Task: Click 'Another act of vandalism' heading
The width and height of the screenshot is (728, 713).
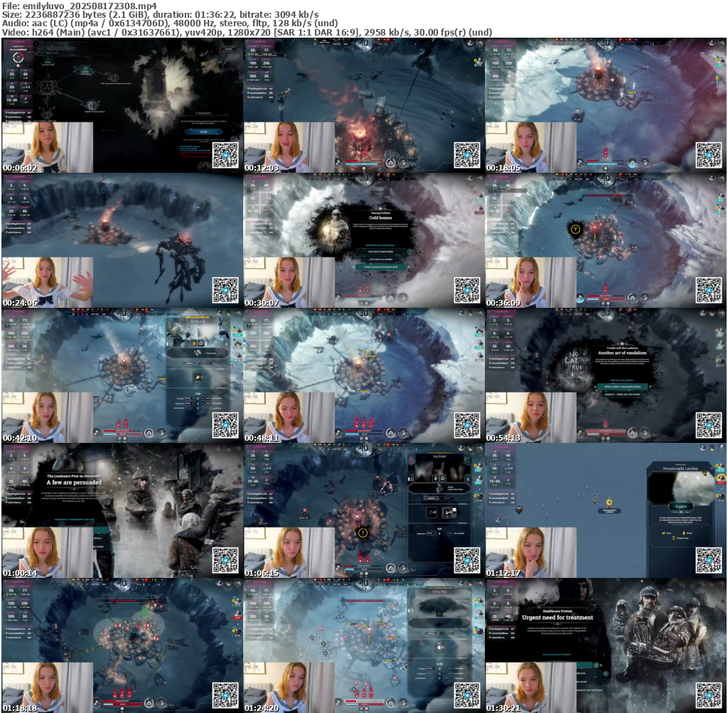Action: click(x=622, y=353)
